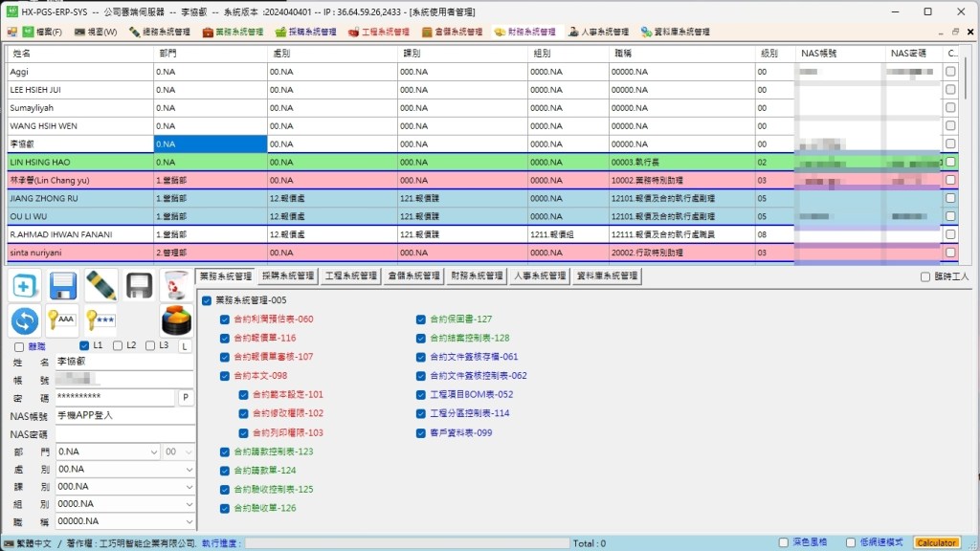The height and width of the screenshot is (551, 980).
Task: Click the add new user plus icon
Action: click(x=25, y=285)
